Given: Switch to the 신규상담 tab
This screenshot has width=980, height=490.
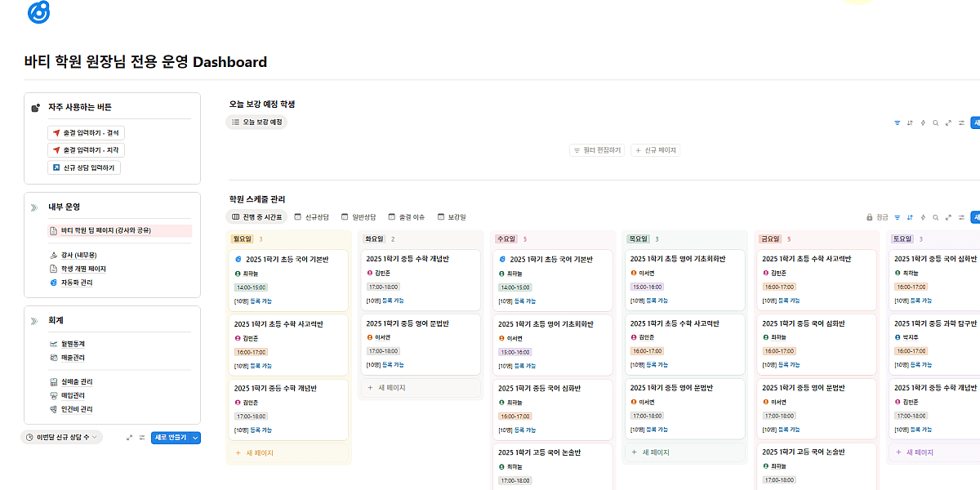Looking at the screenshot, I should point(311,217).
